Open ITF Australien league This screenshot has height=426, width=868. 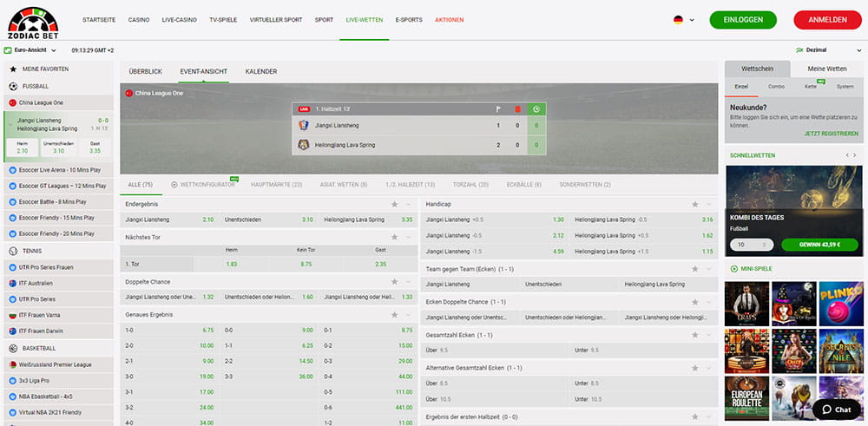point(58,283)
